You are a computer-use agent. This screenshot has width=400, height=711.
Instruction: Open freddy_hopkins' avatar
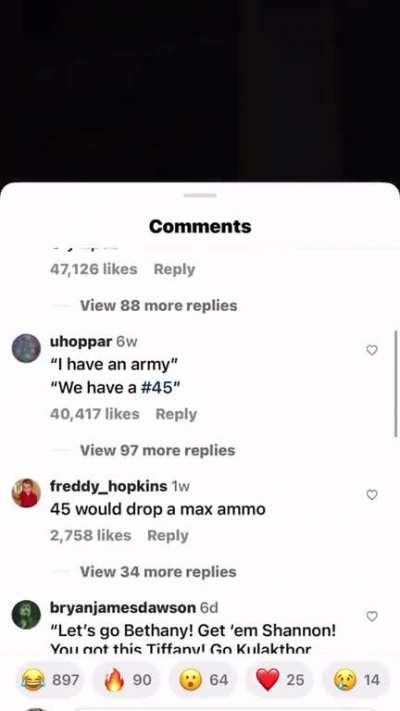(x=26, y=493)
